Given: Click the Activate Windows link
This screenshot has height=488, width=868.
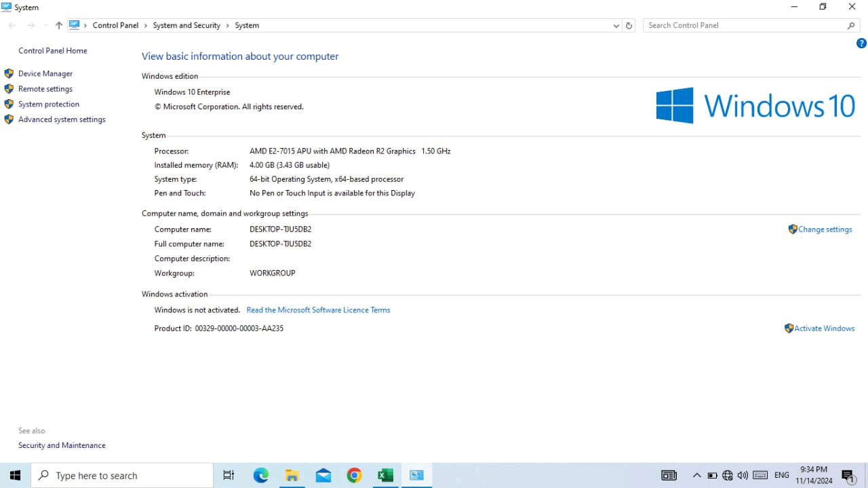Looking at the screenshot, I should point(824,329).
